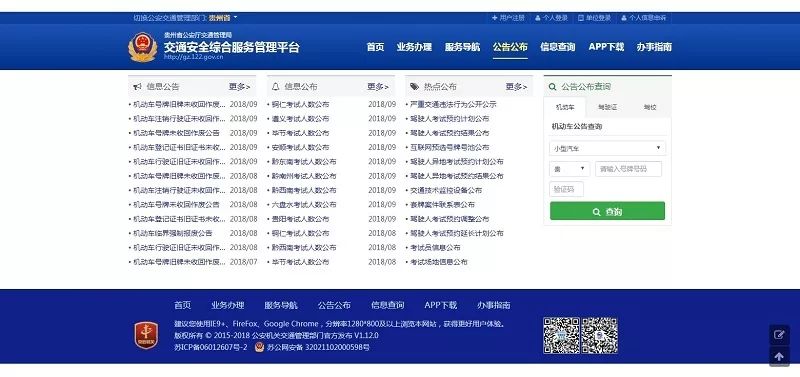The width and height of the screenshot is (800, 377).
Task: Click the tag icon beside 热点公布
Action: [414, 87]
